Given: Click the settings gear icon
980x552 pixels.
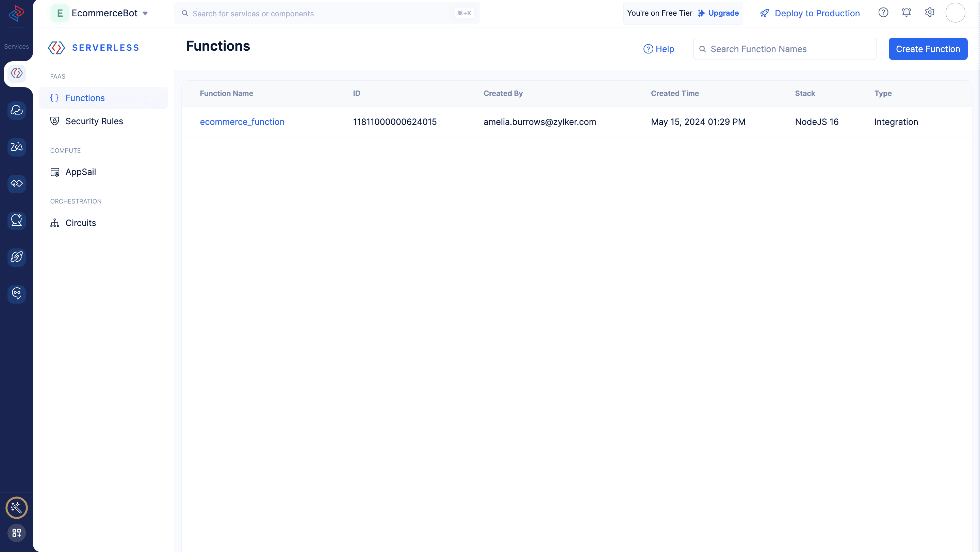Looking at the screenshot, I should coord(930,13).
